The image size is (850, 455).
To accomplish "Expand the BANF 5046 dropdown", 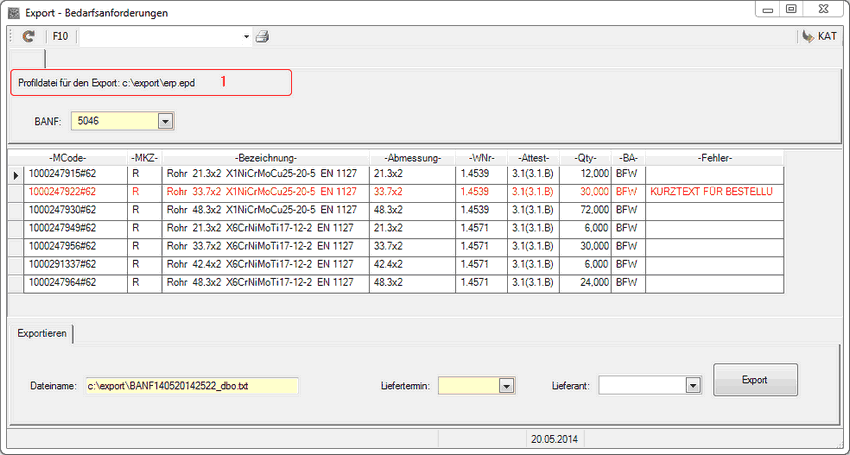I will click(x=165, y=121).
